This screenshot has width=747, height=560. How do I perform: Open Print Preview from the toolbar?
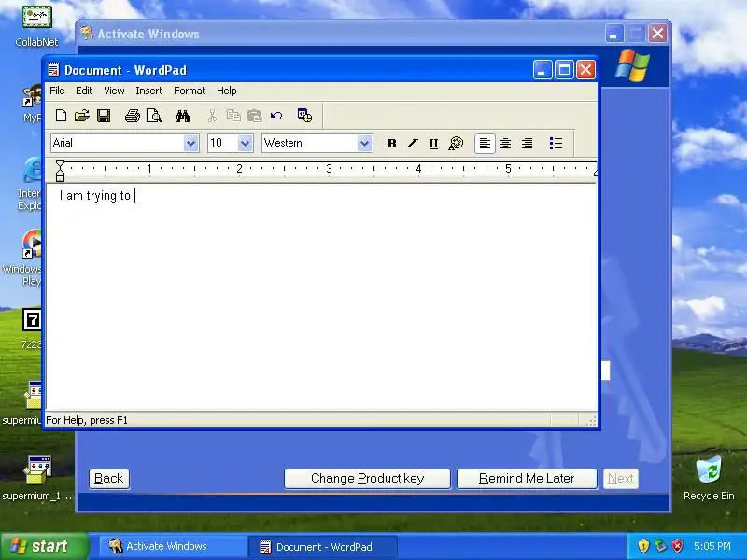153,116
